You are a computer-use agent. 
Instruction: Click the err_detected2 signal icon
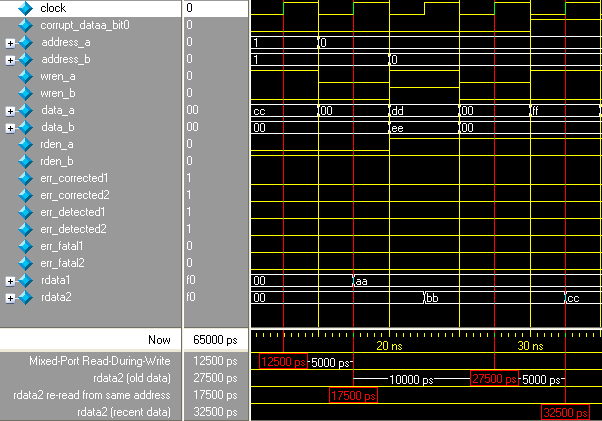26,229
